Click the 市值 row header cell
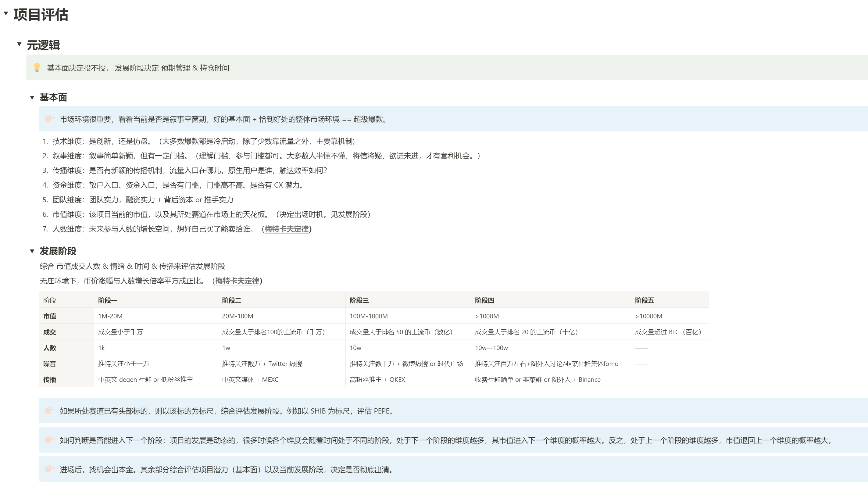The height and width of the screenshot is (491, 868). coord(66,316)
